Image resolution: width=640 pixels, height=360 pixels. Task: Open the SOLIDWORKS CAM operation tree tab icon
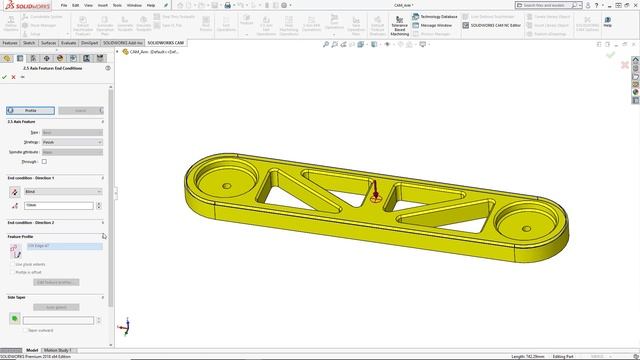[87, 58]
